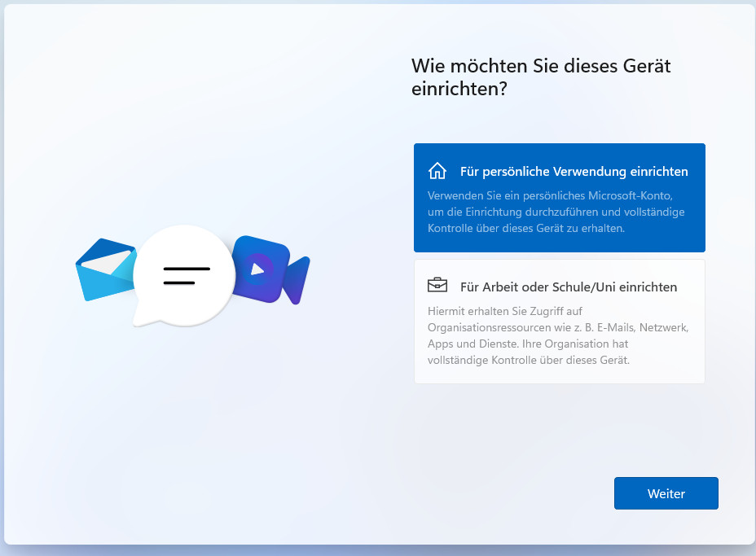Click the house icon for personal use
Viewport: 756px width, 556px height.
coord(437,171)
